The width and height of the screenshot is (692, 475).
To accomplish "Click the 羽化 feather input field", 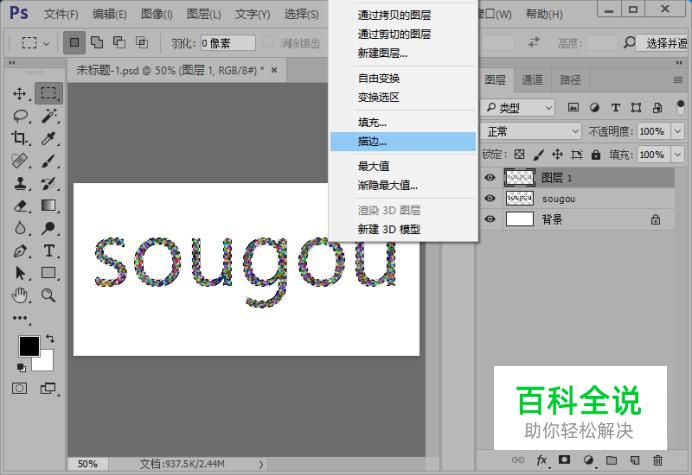I will pos(228,43).
